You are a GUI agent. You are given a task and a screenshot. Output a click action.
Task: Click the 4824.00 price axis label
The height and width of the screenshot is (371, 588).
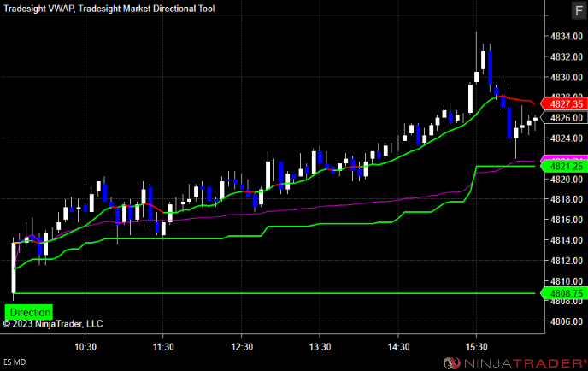tap(567, 138)
